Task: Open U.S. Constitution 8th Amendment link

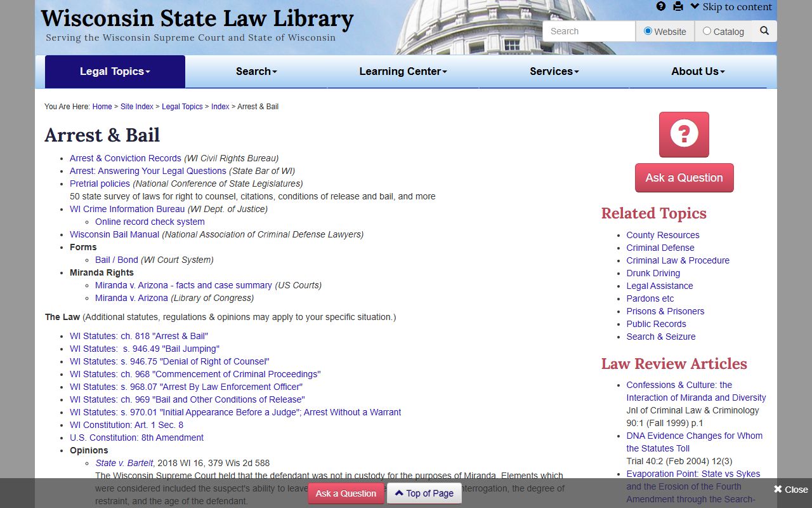Action: (x=136, y=438)
